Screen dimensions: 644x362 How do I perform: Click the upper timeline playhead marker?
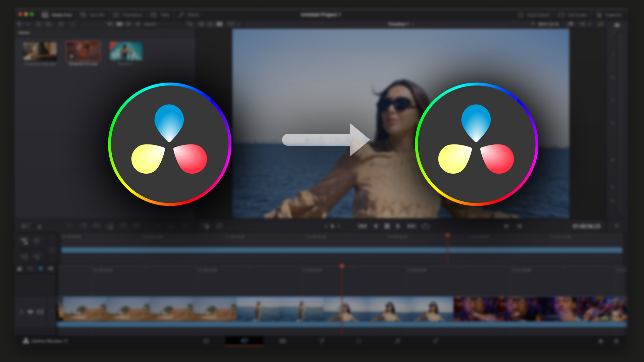click(447, 236)
